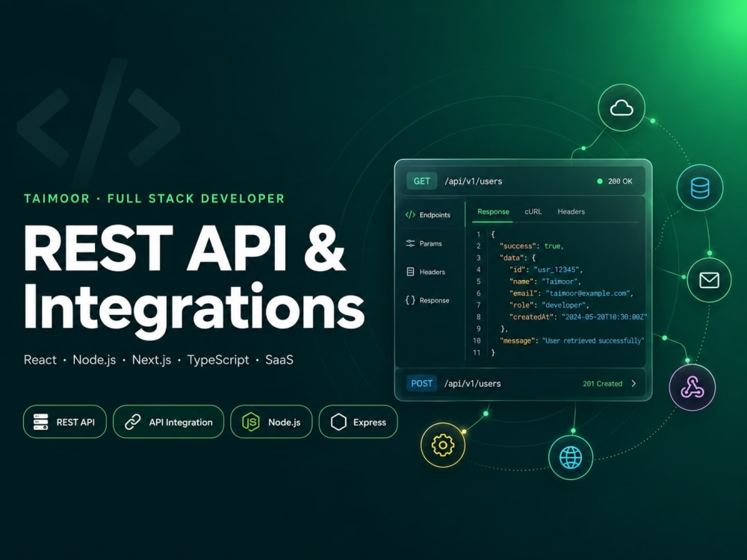Click the API Integration pill button
Image resolution: width=747 pixels, height=560 pixels.
click(x=168, y=422)
